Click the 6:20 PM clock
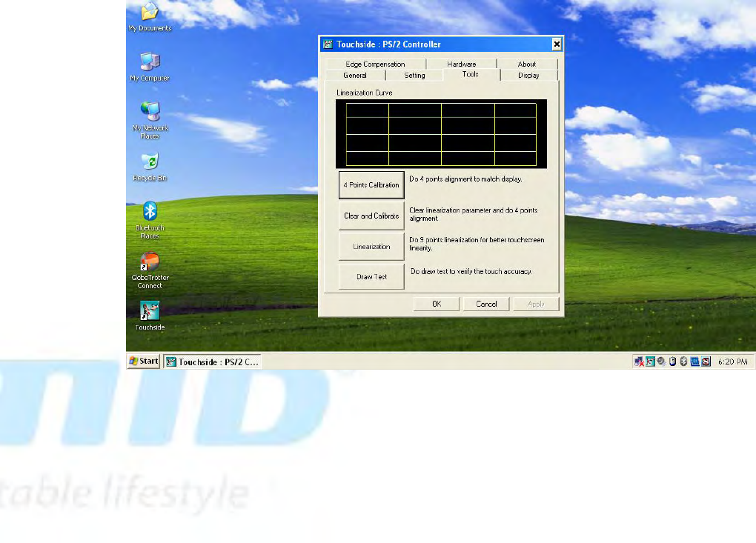 point(732,362)
